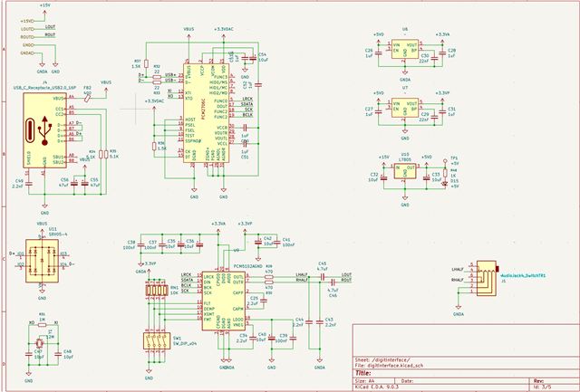Click the USB_C_Receptacle J4 connector symbol
This screenshot has width=580, height=392.
(44, 130)
